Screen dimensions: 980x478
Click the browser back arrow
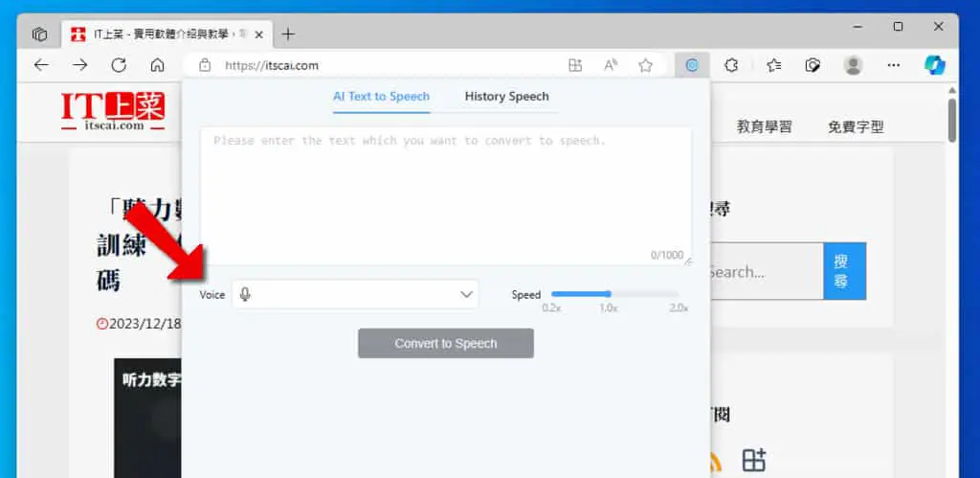[41, 65]
